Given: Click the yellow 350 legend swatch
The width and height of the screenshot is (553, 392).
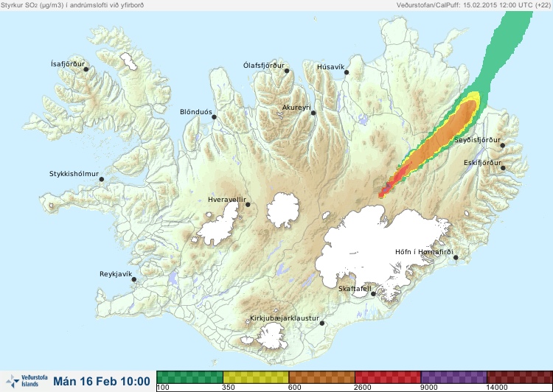Looking at the screenshot, I should [x=256, y=377].
